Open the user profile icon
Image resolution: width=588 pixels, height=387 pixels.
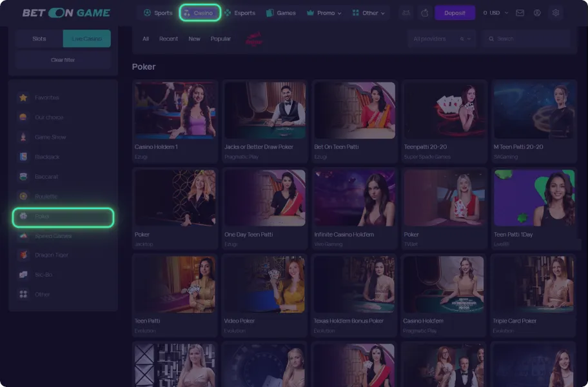(x=537, y=13)
